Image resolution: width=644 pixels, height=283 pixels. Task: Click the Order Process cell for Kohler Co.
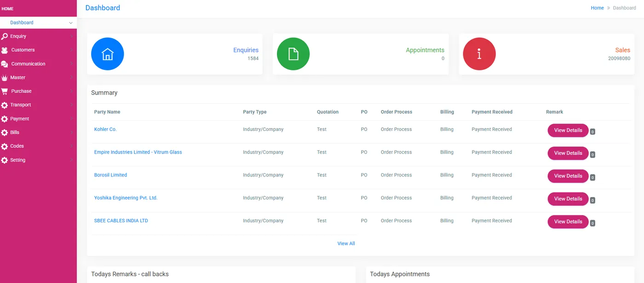(397, 130)
